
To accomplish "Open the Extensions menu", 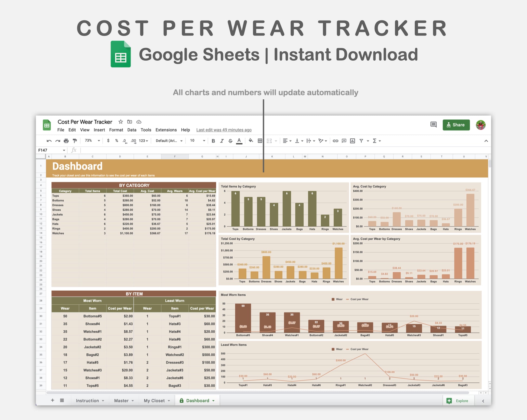I will coord(166,130).
